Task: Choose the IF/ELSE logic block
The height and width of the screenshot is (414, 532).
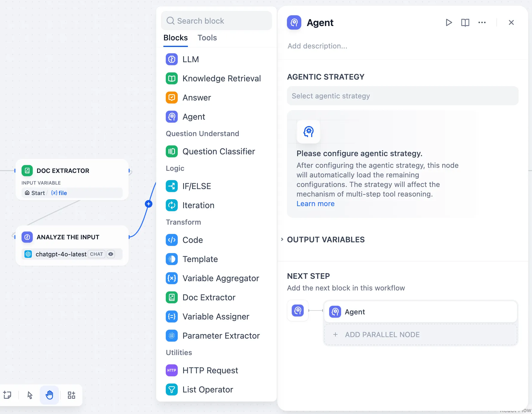Action: pos(197,186)
